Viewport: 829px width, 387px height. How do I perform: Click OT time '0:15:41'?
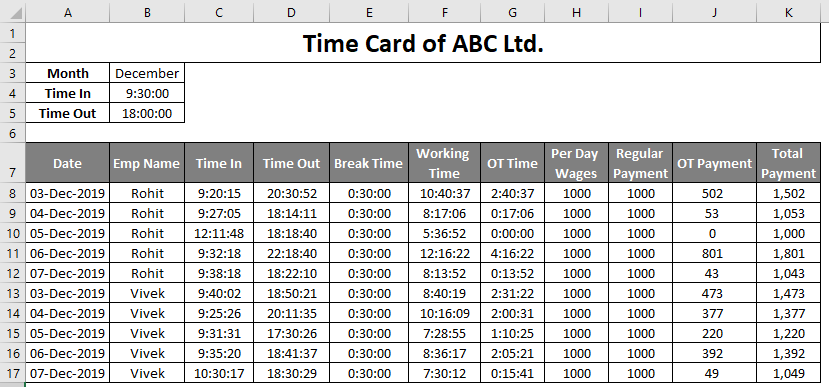[x=512, y=373]
